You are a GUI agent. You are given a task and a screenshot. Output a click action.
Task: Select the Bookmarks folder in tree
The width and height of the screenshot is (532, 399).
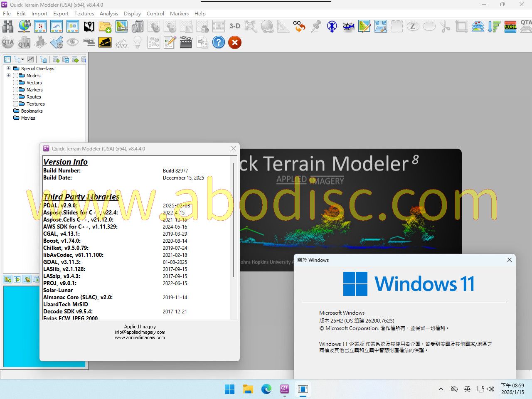tap(32, 111)
